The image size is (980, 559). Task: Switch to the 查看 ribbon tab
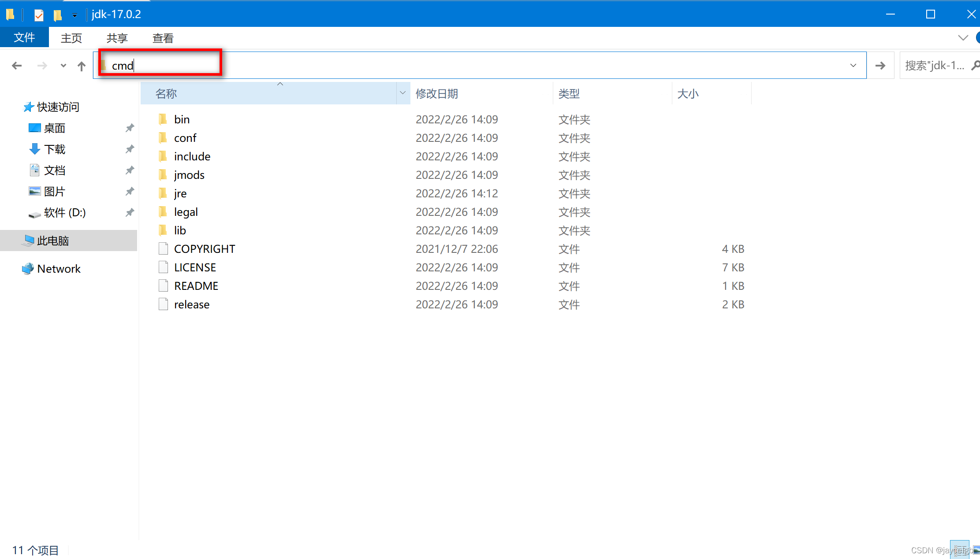[x=163, y=38]
